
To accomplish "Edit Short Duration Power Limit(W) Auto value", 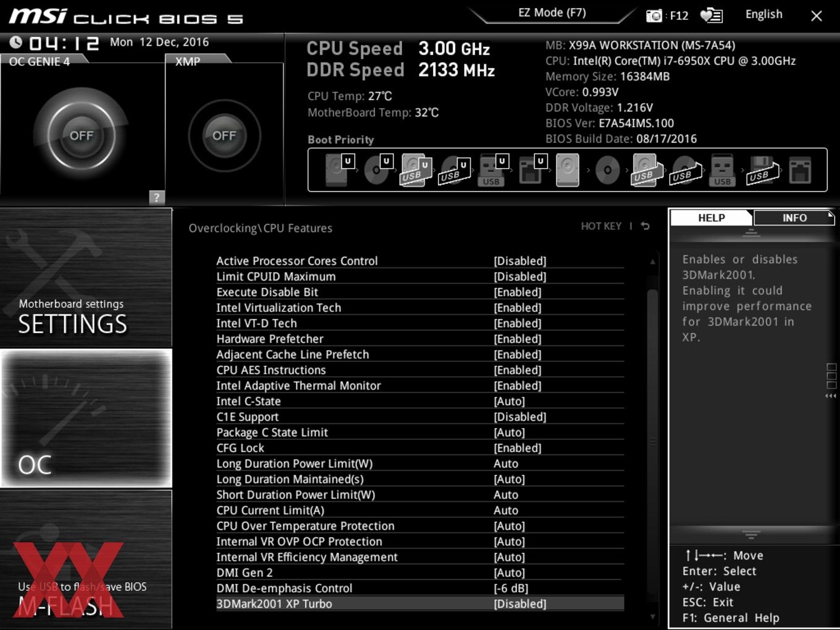I will point(506,495).
